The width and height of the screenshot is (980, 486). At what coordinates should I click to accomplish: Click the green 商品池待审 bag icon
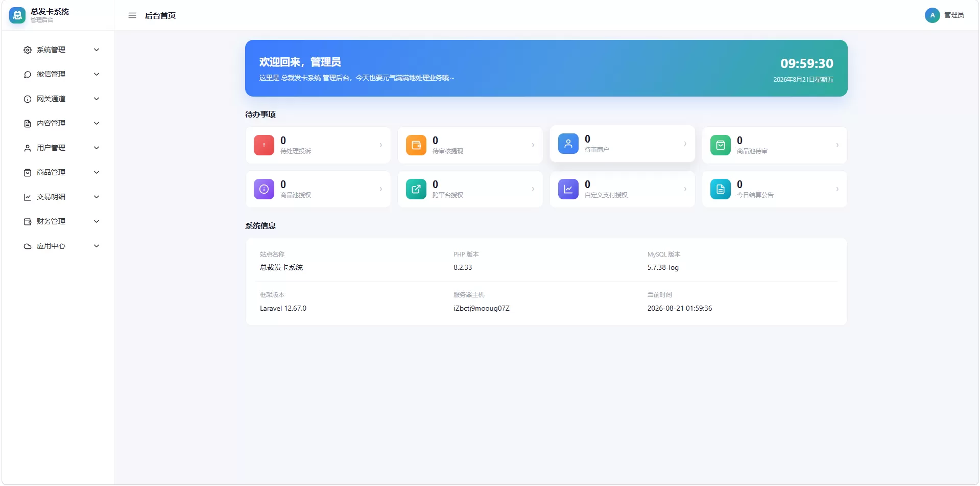(x=721, y=145)
